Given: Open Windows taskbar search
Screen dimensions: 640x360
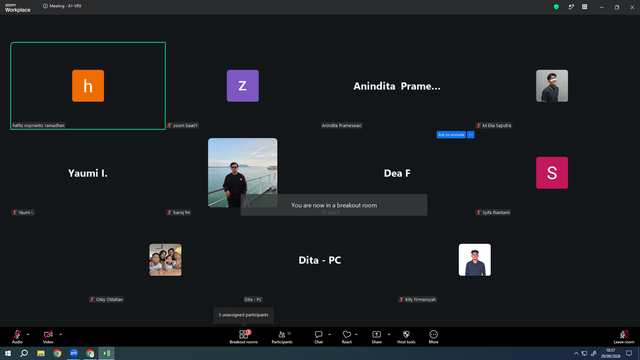Looking at the screenshot, I should (24, 353).
